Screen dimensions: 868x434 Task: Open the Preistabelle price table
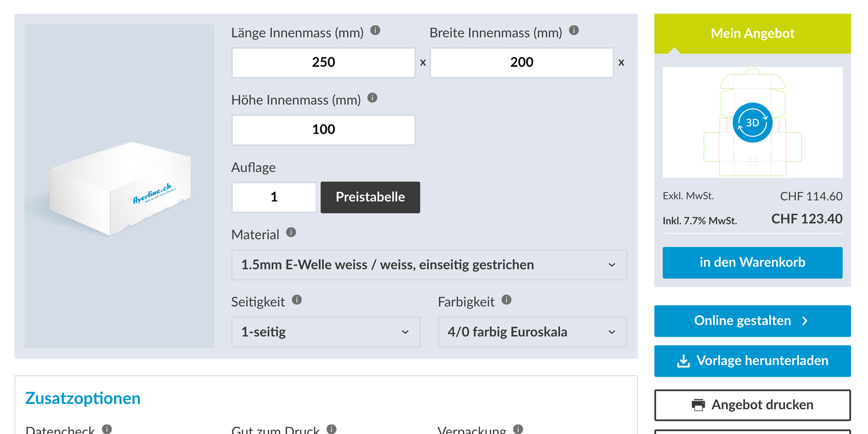pos(370,197)
